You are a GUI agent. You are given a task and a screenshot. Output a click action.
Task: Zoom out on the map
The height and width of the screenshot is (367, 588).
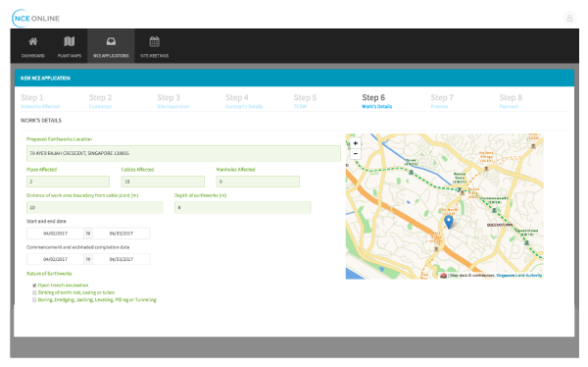click(355, 154)
